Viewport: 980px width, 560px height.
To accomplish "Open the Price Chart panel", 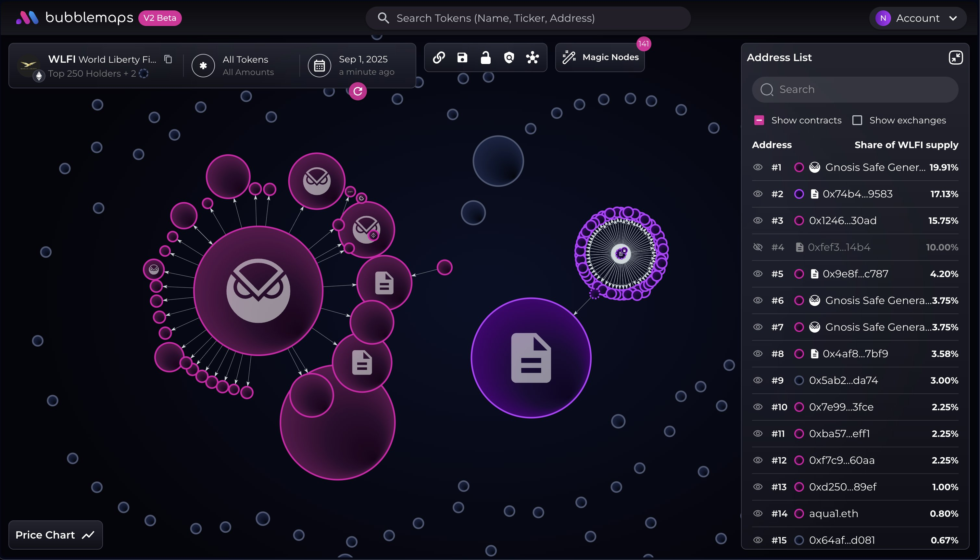I will pos(55,535).
